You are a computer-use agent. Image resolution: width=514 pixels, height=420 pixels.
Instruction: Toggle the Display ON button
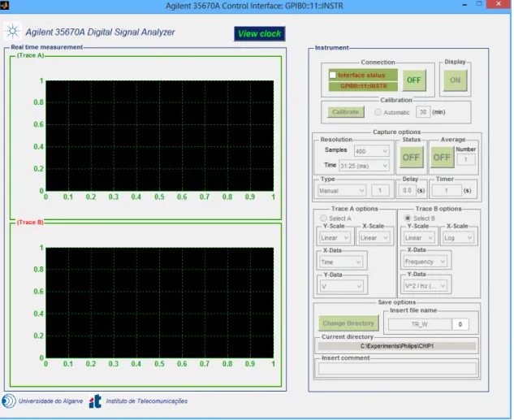[455, 80]
